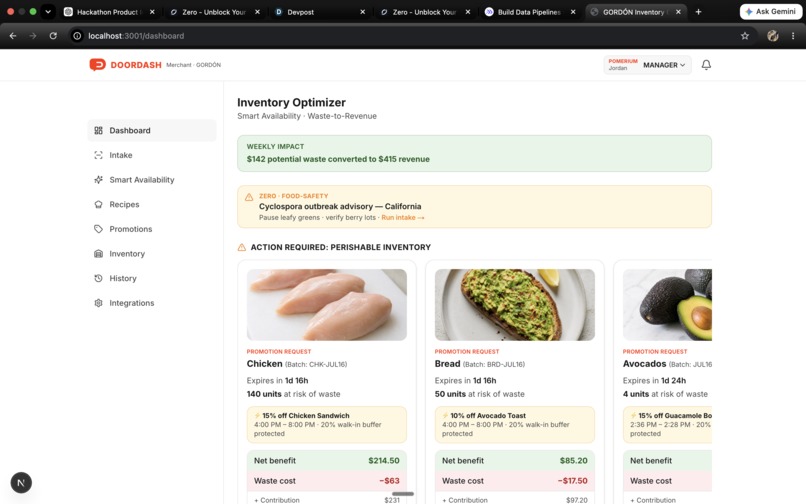Click the Integrations gear icon
This screenshot has width=806, height=504.
click(x=98, y=303)
